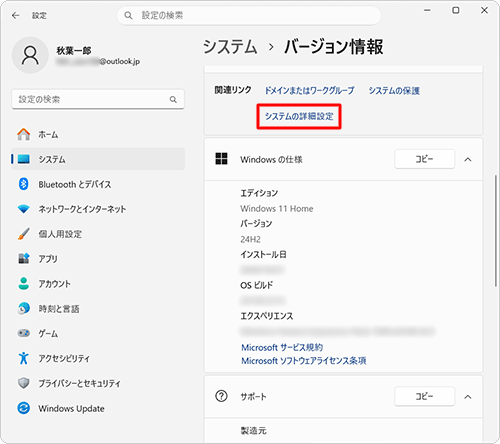
Task: Open Microsoft サービス規約 link
Action: coord(282,347)
